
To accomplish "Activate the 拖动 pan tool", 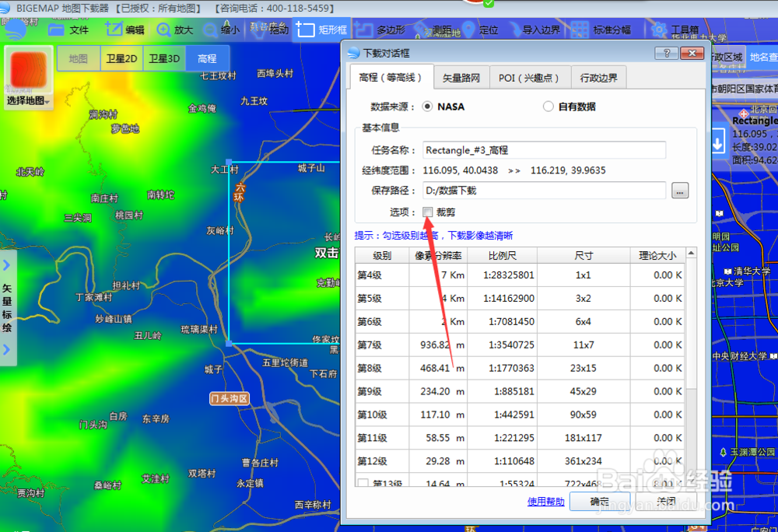I will pyautogui.click(x=269, y=30).
